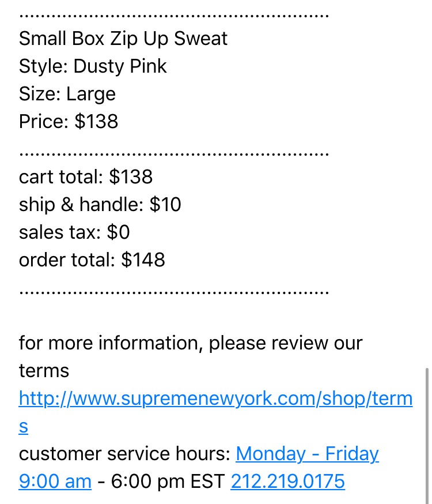Click the "customer service hours:" label
The image size is (432, 504).
click(x=124, y=454)
